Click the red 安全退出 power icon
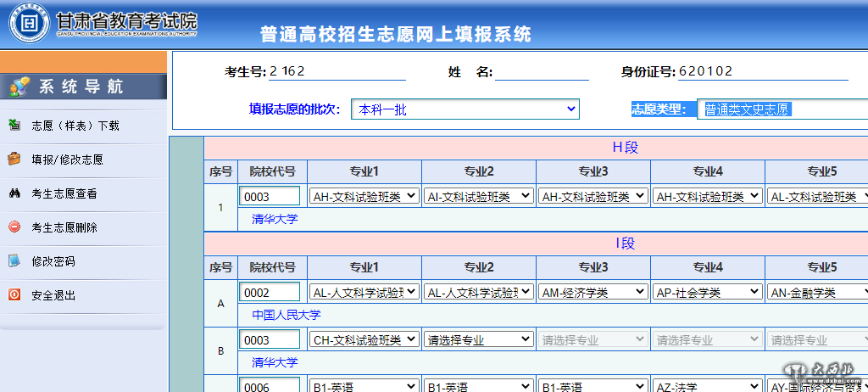The image size is (868, 392). tap(14, 295)
